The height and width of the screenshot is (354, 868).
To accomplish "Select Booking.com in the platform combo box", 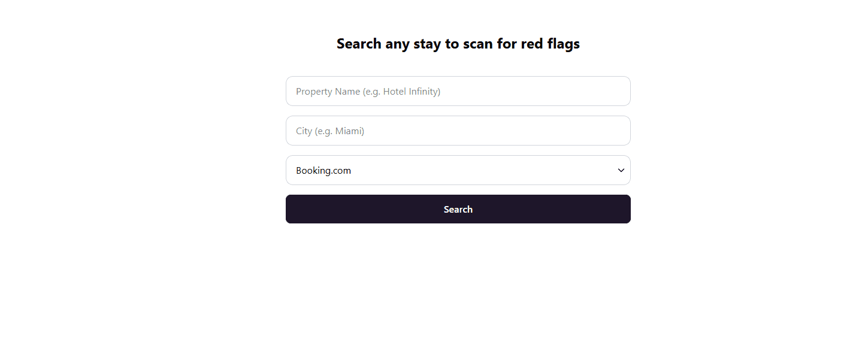I will coord(458,170).
